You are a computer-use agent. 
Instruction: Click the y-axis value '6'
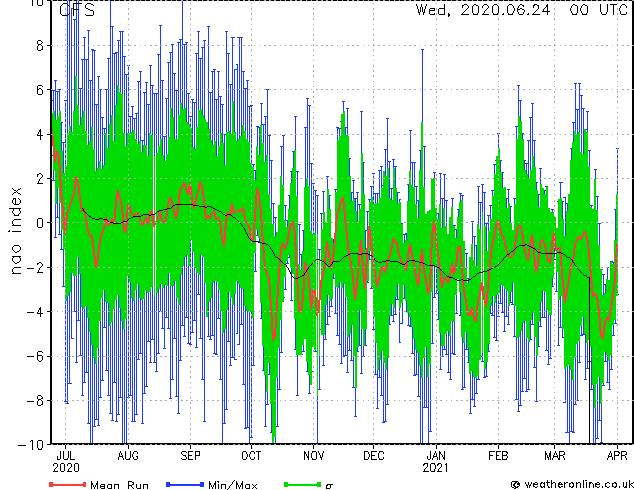click(x=40, y=90)
